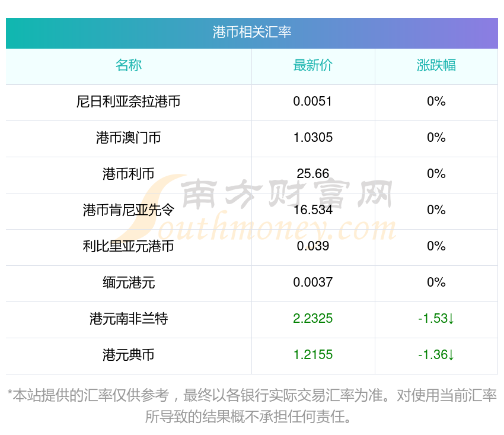Viewport: 504px width, 435px height.
Task: Click the -1.36↓ change value
Action: click(436, 355)
